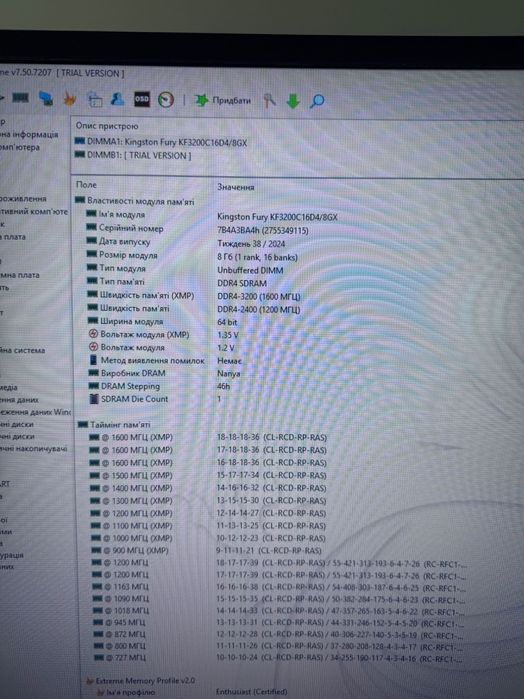Viewport: 524px width, 699px height.
Task: Click the calendar-style toolbar icon
Action: (94, 99)
